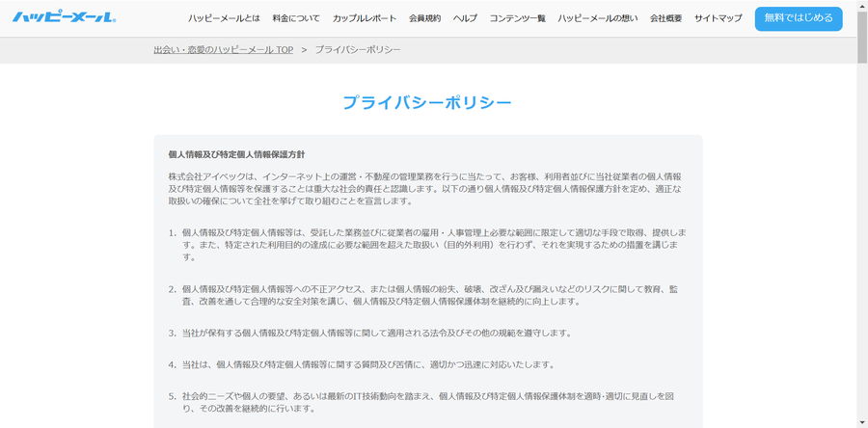Open 会員規約 in the navigation
This screenshot has height=428, width=868.
click(424, 18)
